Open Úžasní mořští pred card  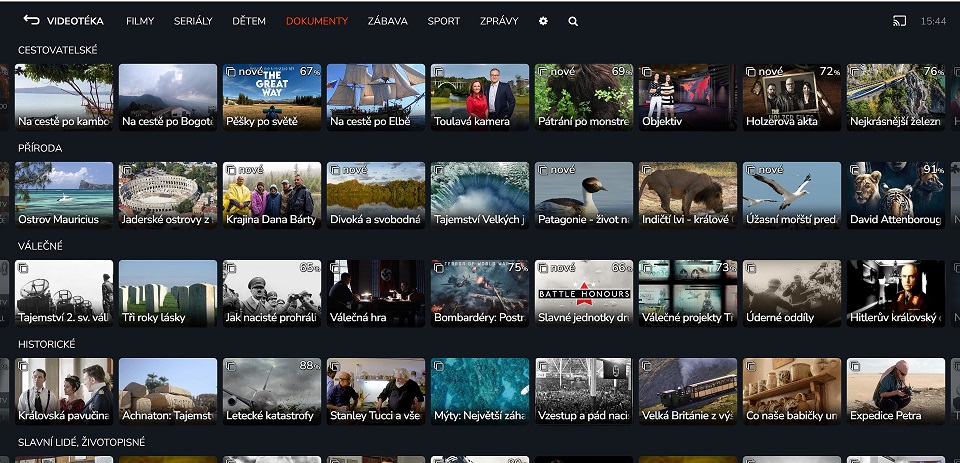click(x=792, y=195)
